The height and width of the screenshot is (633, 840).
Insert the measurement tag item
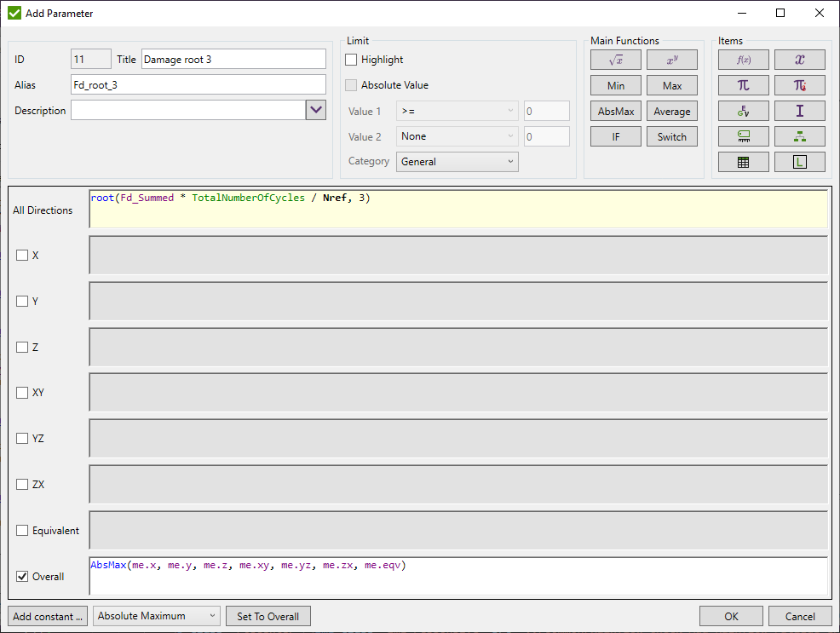coord(743,135)
